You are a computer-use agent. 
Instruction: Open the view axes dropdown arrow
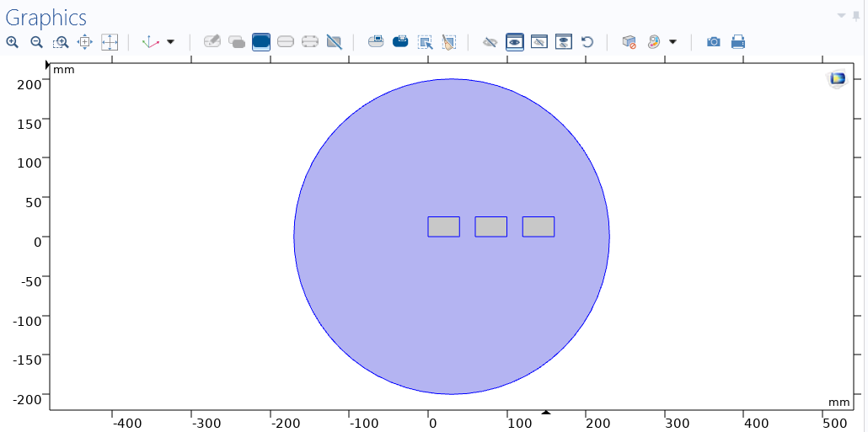coord(170,41)
